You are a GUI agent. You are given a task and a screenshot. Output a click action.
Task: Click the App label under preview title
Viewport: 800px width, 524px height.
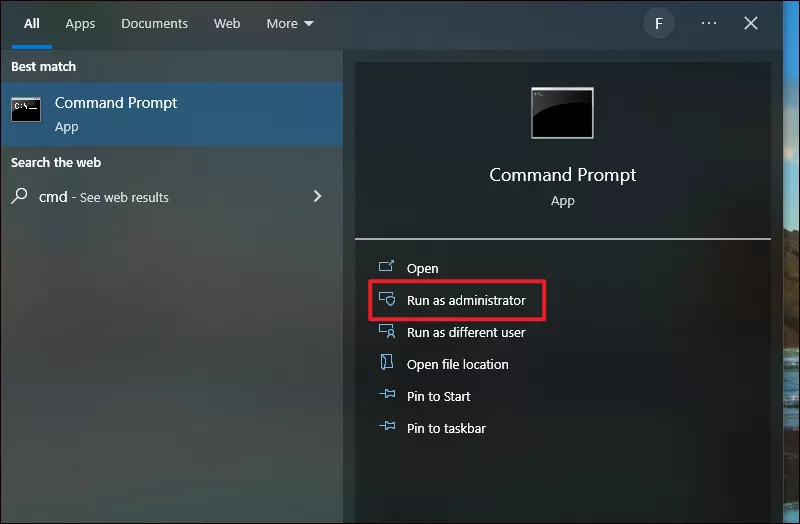click(x=562, y=201)
